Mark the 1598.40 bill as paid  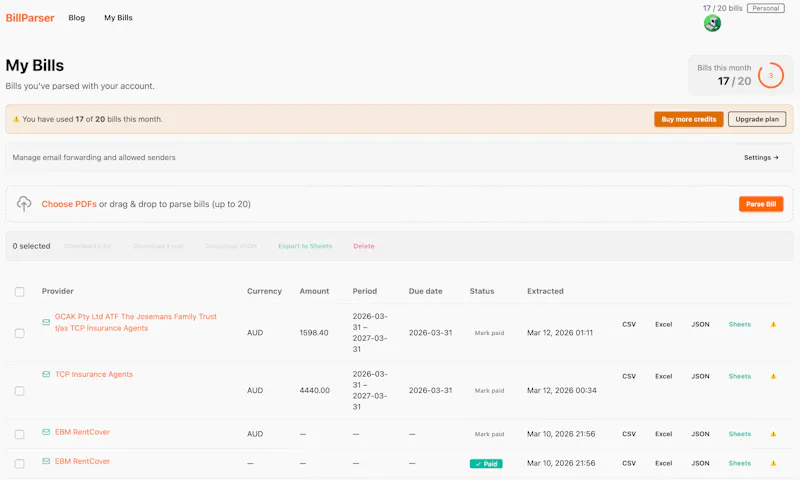coord(489,333)
